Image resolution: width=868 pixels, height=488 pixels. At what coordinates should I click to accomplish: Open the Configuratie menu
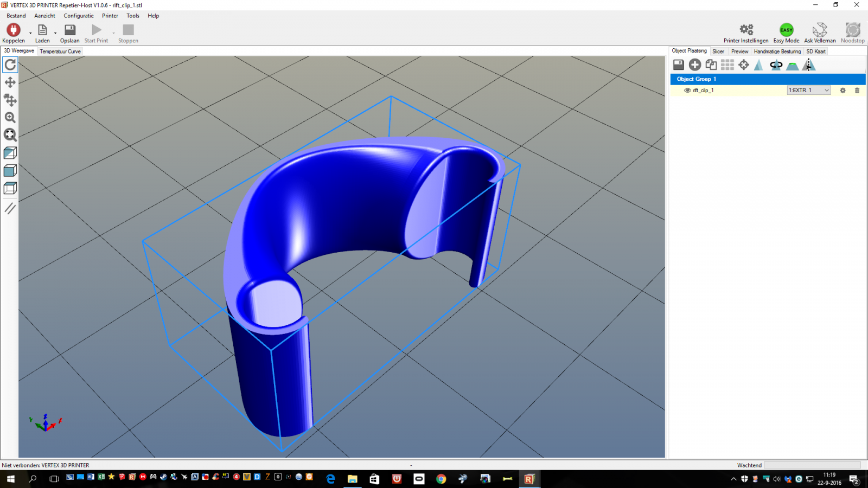click(79, 16)
